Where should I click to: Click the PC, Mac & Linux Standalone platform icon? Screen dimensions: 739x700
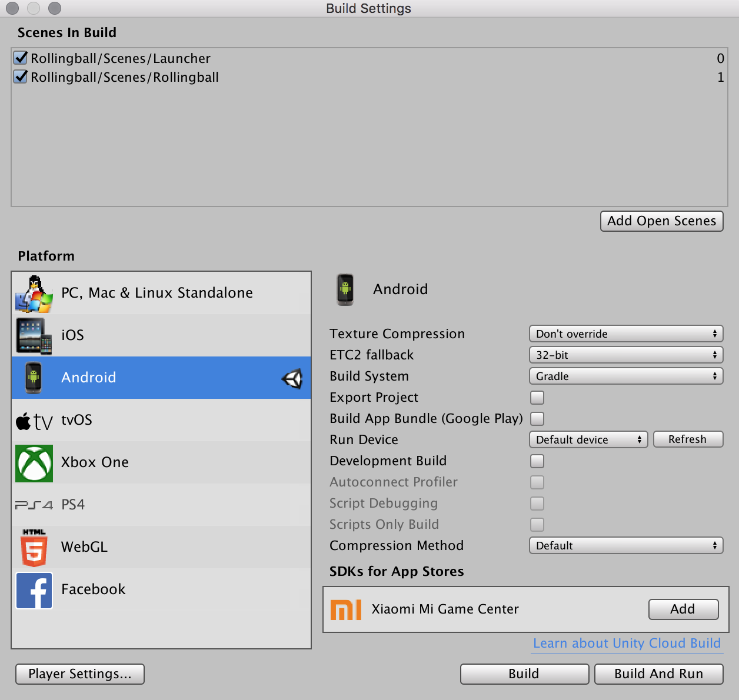pos(34,294)
